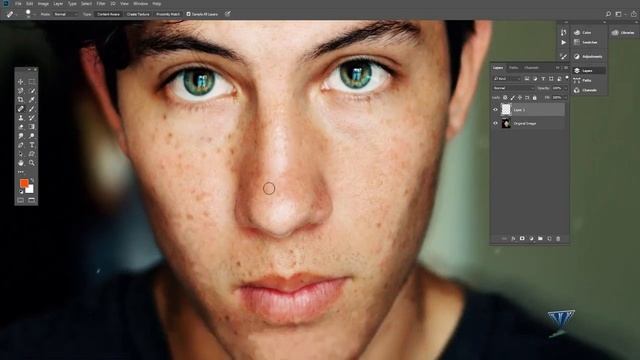640x360 pixels.
Task: Hide Layer 1 using its eye icon
Action: pos(496,110)
